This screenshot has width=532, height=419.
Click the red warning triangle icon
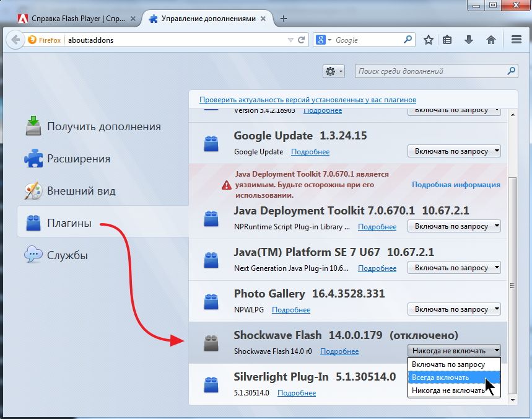(x=227, y=185)
